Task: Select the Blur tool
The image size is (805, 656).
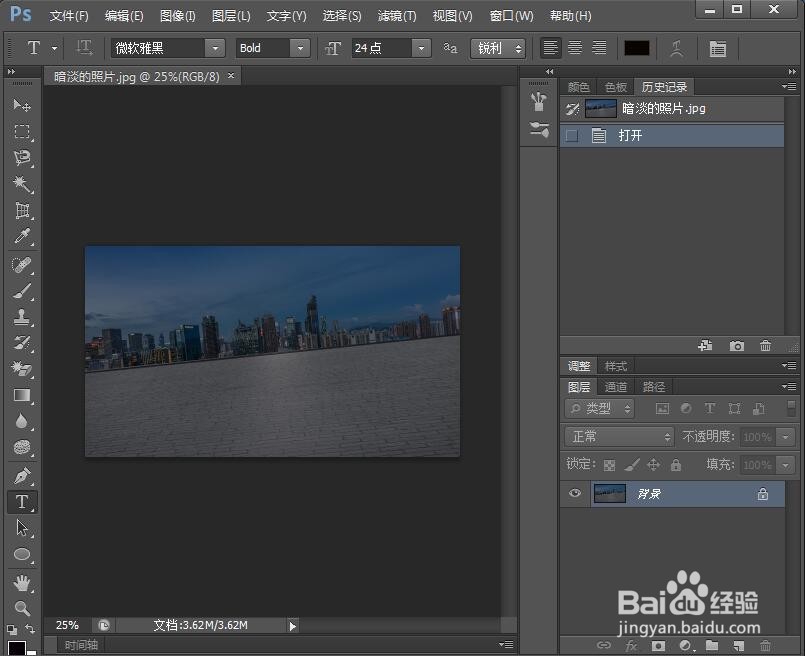Action: coord(22,421)
